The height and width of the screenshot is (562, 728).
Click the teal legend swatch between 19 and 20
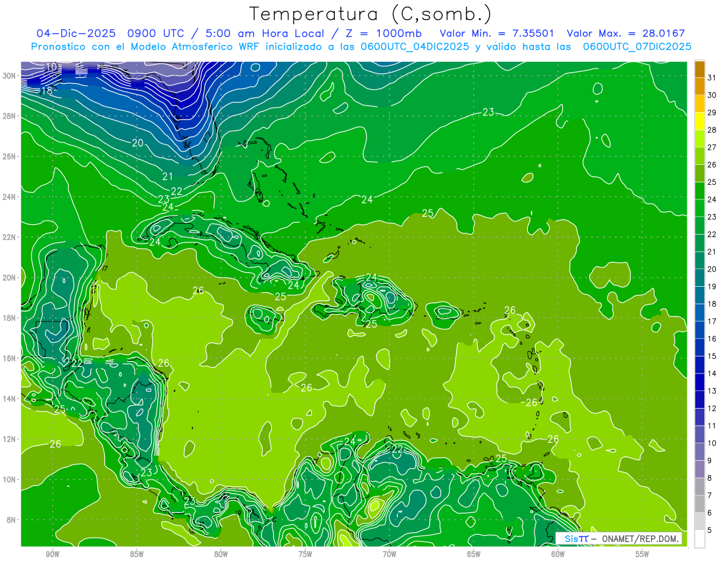(699, 278)
